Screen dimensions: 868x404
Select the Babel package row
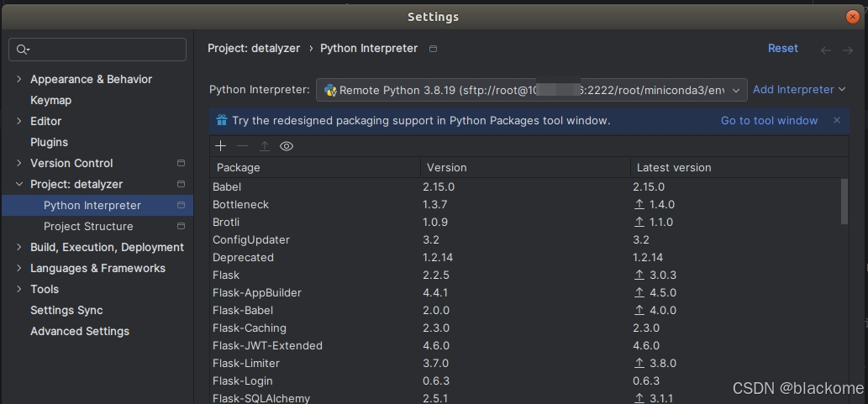coord(525,187)
